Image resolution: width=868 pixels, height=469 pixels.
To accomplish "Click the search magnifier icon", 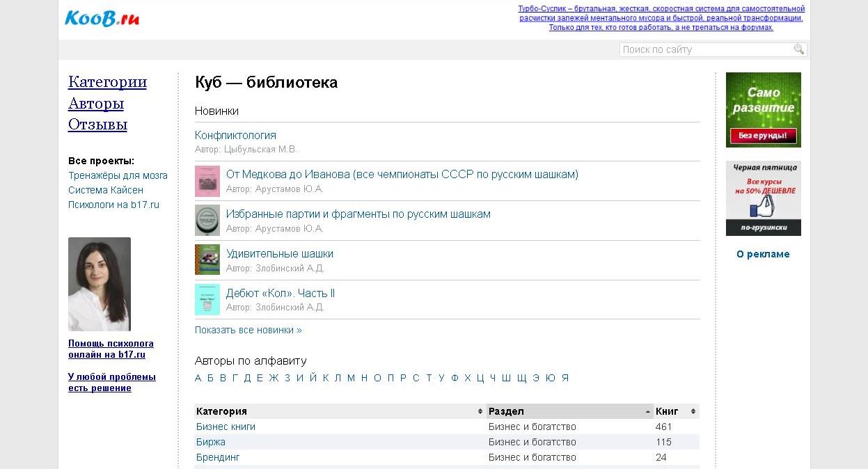I will click(x=798, y=49).
